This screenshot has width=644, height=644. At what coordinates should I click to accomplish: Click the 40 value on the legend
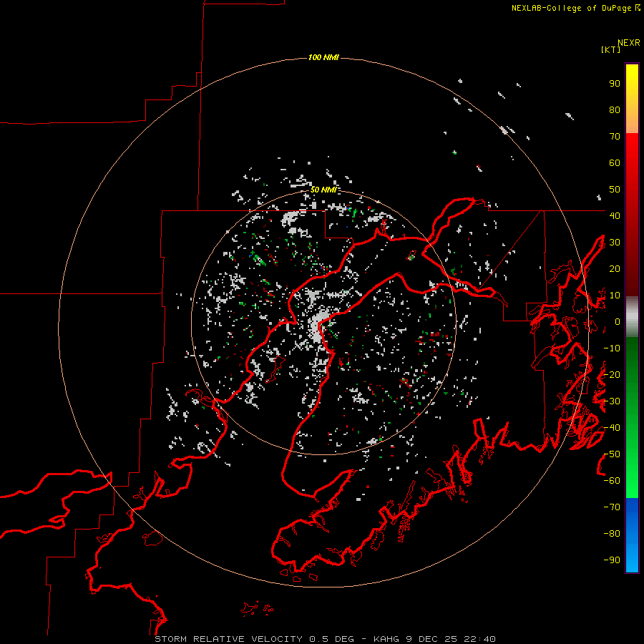click(x=615, y=215)
